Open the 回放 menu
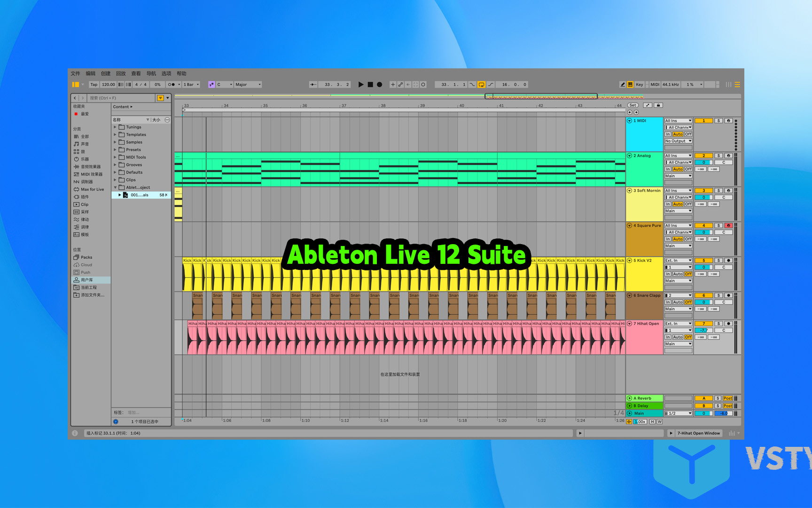812x508 pixels. 121,74
